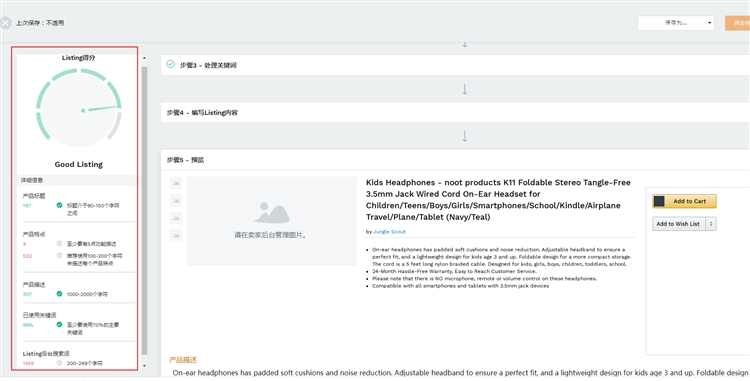This screenshot has height=381, width=750.
Task: Click the Add to Wish List button
Action: click(678, 224)
